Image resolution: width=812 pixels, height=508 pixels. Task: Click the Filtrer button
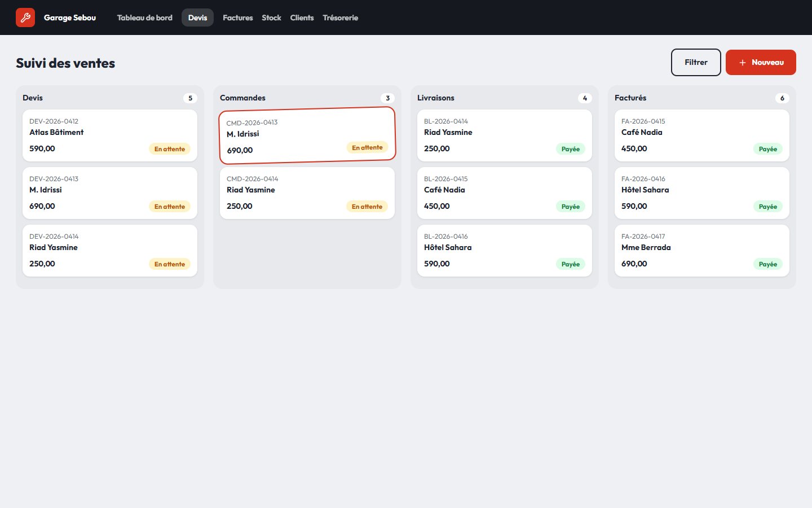tap(696, 62)
